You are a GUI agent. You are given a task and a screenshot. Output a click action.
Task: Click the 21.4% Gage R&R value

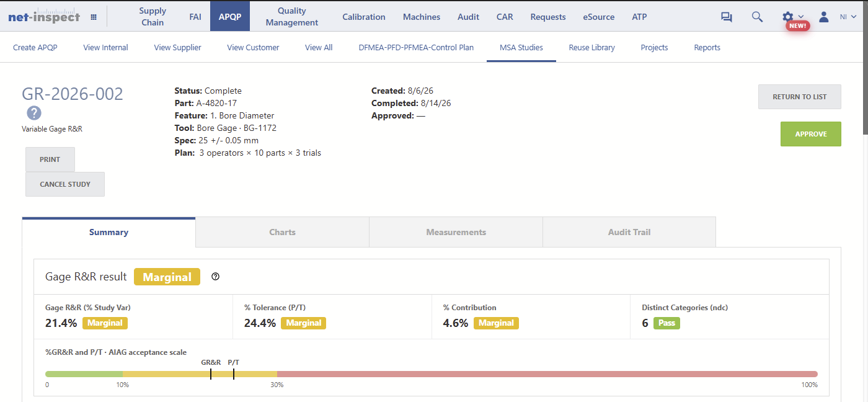(x=61, y=323)
